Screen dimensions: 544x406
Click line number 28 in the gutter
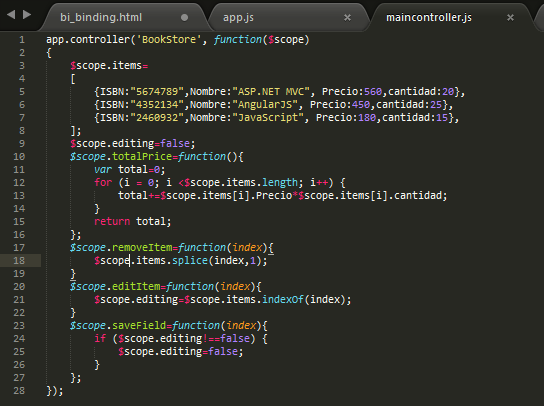[19, 391]
